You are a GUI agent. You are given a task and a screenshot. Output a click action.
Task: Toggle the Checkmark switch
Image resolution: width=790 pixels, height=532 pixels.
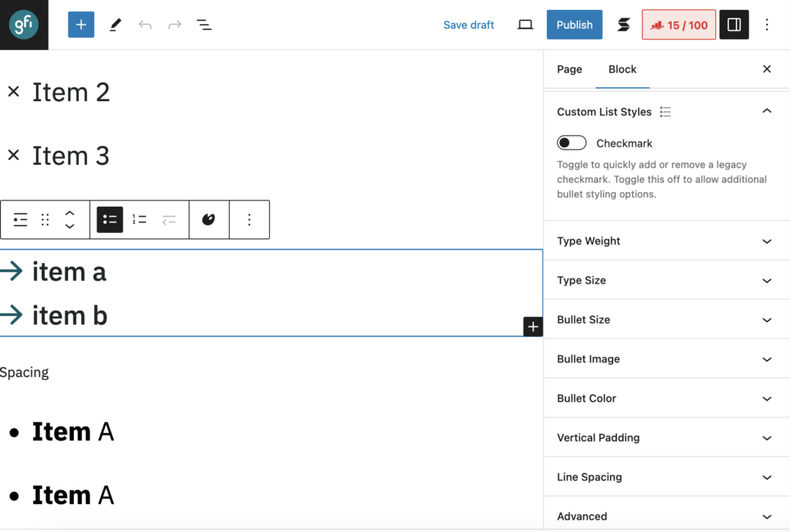pos(572,143)
